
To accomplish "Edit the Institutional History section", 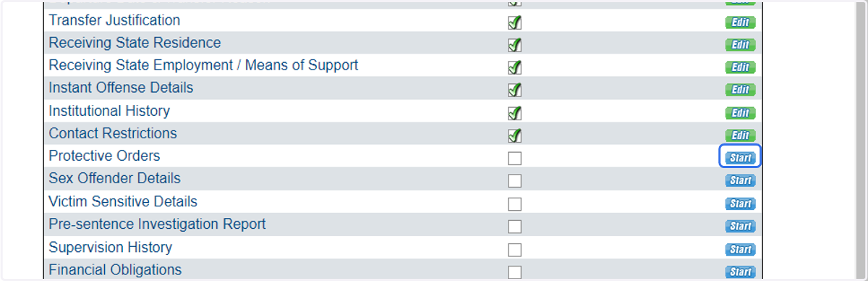I will coord(740,113).
